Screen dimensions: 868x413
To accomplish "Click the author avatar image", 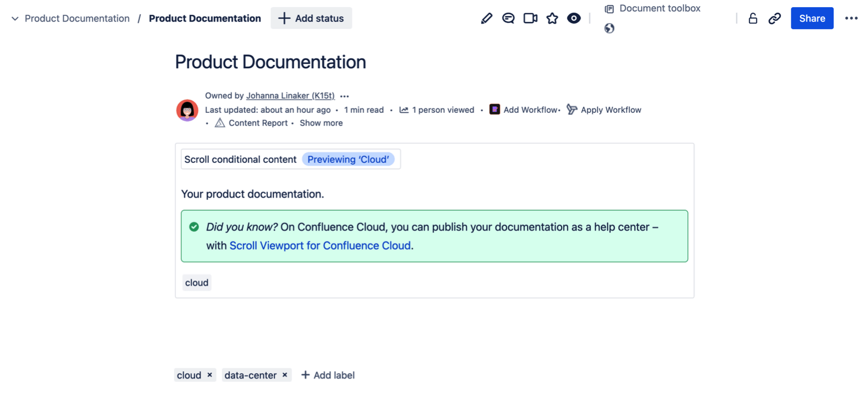I will click(x=187, y=110).
